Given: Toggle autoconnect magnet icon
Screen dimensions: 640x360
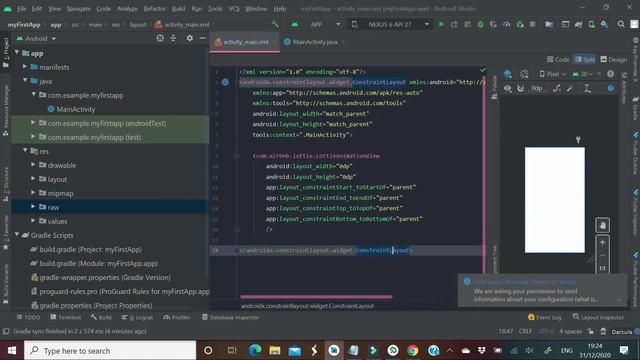Looking at the screenshot, I should (x=520, y=88).
